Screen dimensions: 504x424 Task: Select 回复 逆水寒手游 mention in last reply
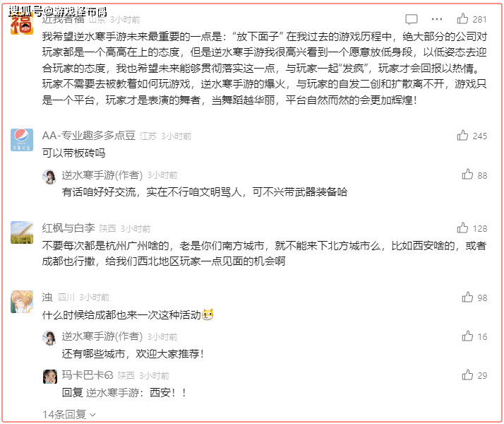coord(100,392)
